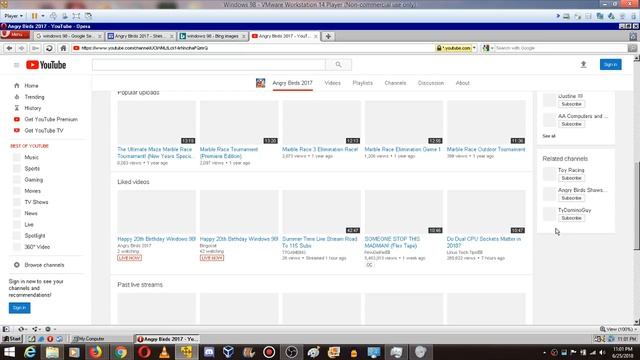
Task: Open Marble Race Outdoor Tournament thumbnail
Action: coord(486,122)
